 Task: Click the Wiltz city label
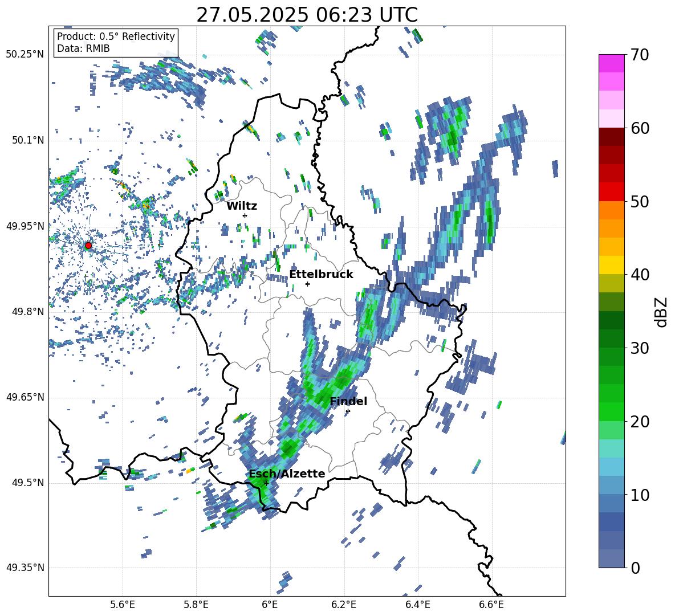pyautogui.click(x=242, y=206)
